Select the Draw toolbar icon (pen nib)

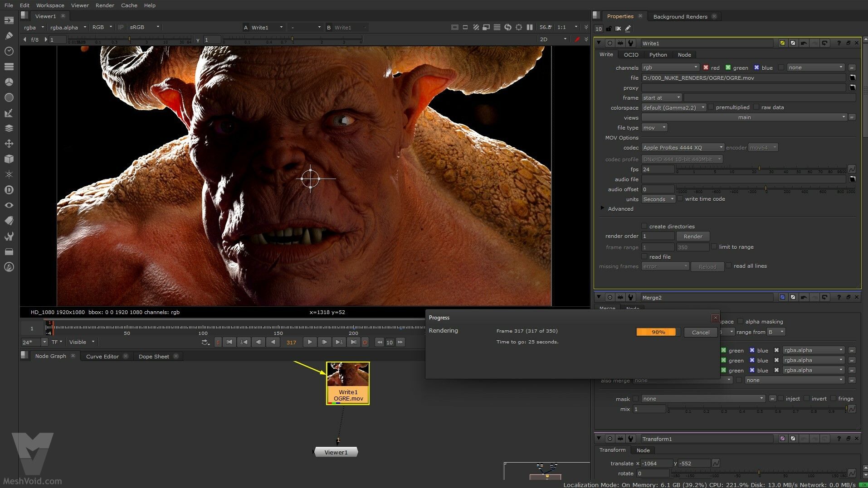[9, 36]
